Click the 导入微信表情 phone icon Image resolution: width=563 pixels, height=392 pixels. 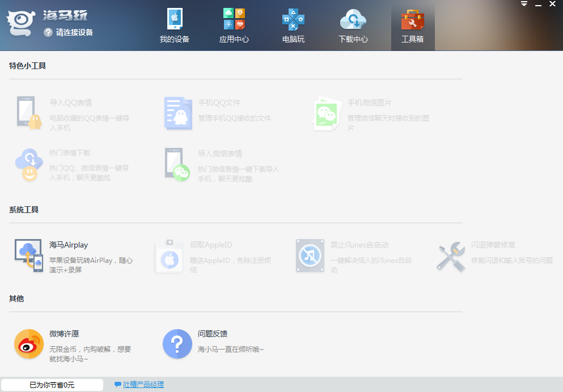point(177,164)
